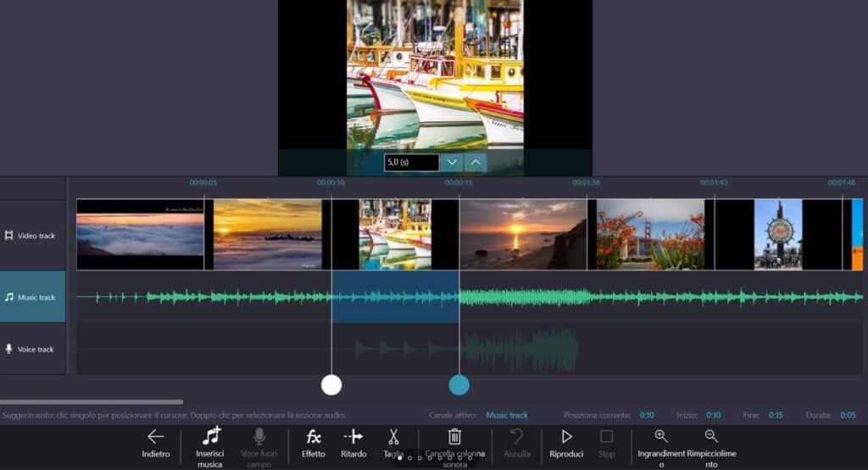Screen dimensions: 868x470
Task: Click the blue selection end handle
Action: [x=459, y=384]
